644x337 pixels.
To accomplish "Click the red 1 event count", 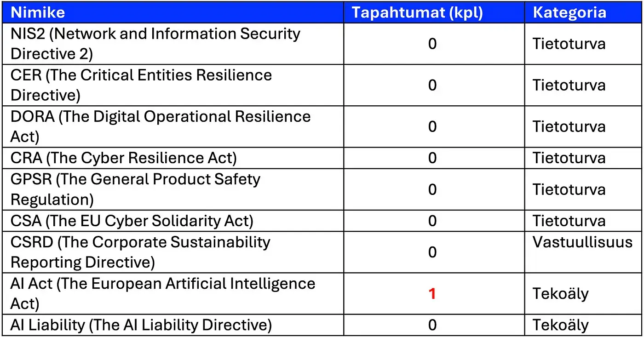I will coord(432,293).
